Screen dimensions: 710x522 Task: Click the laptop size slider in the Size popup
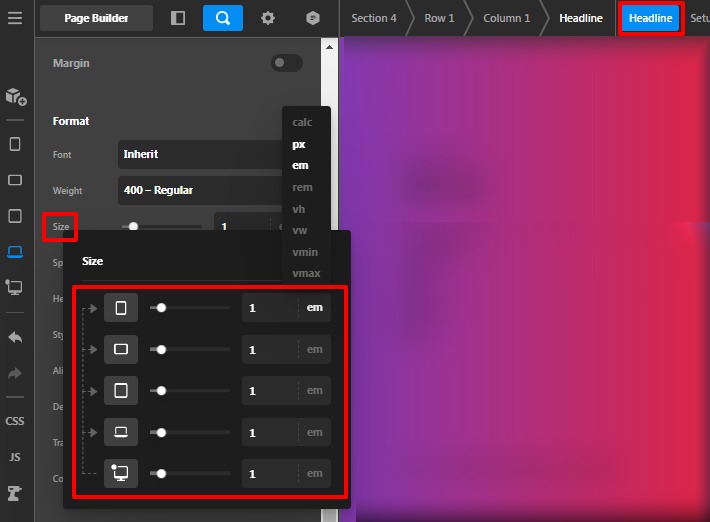tap(189, 432)
